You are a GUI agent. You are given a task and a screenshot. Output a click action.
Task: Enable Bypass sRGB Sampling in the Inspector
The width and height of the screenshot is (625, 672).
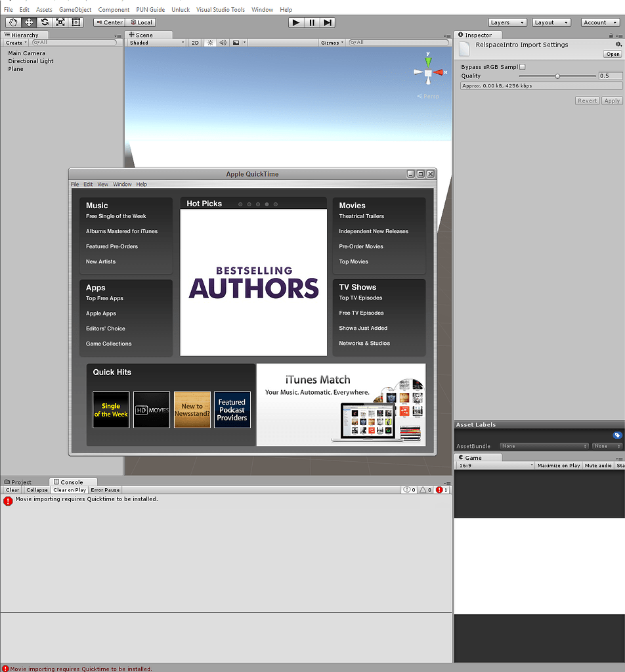coord(522,66)
